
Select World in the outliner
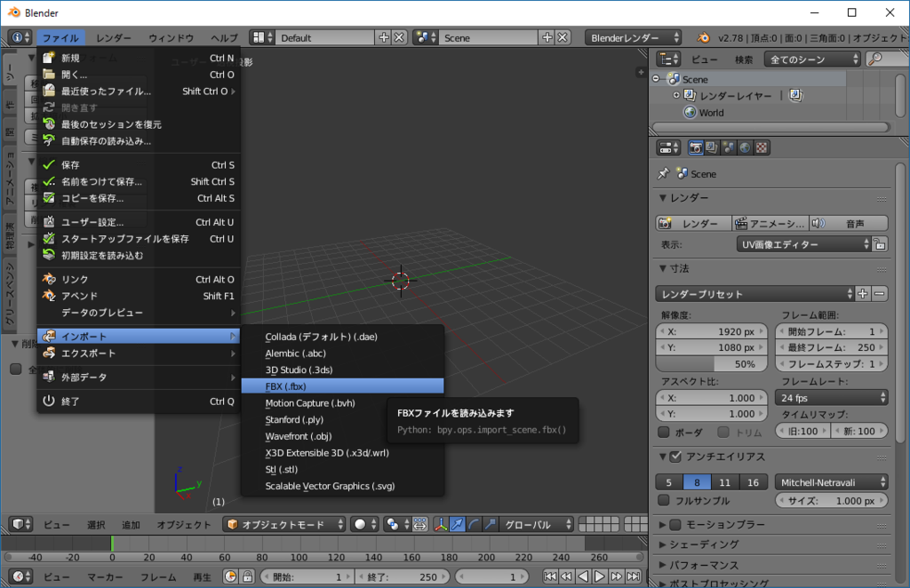711,113
